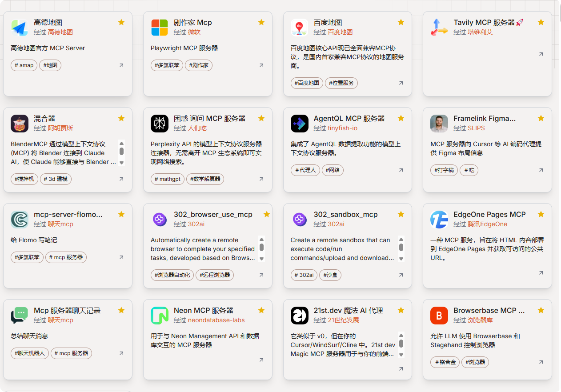Open the 302_browser_use_mcp title
Image resolution: width=561 pixels, height=392 pixels.
(x=213, y=214)
